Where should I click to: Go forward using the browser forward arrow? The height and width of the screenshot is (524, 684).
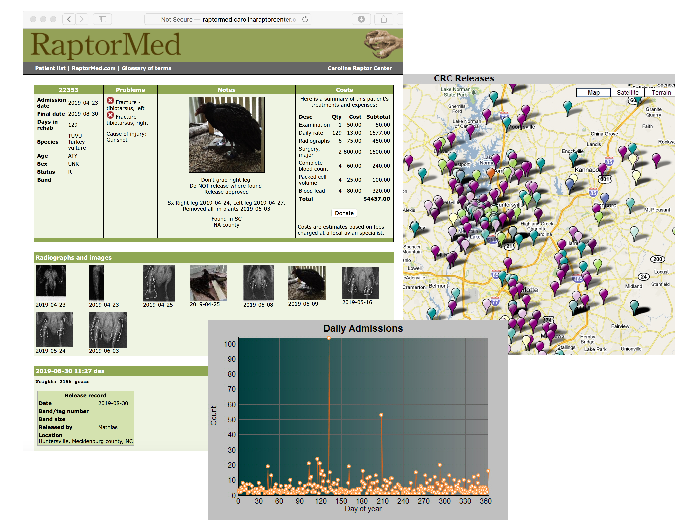coord(82,19)
